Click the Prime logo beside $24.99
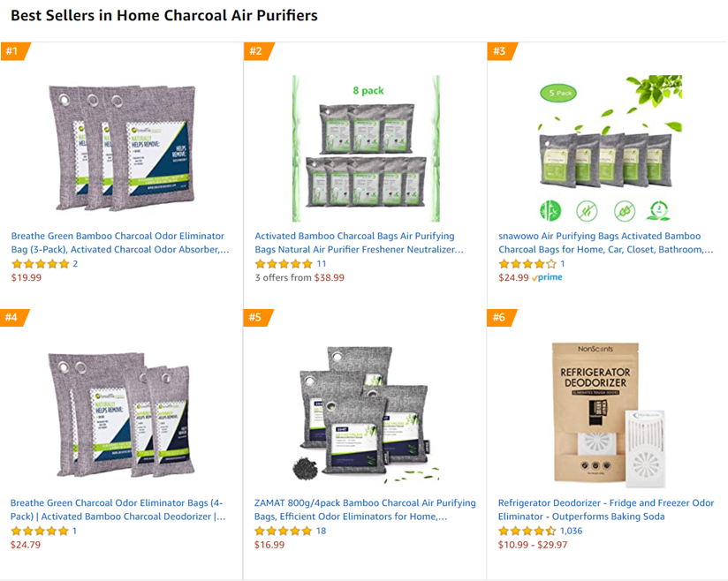This screenshot has width=728, height=581. [x=547, y=277]
